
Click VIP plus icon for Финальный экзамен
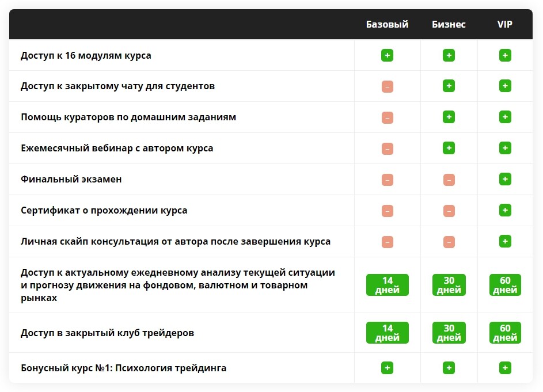point(505,180)
